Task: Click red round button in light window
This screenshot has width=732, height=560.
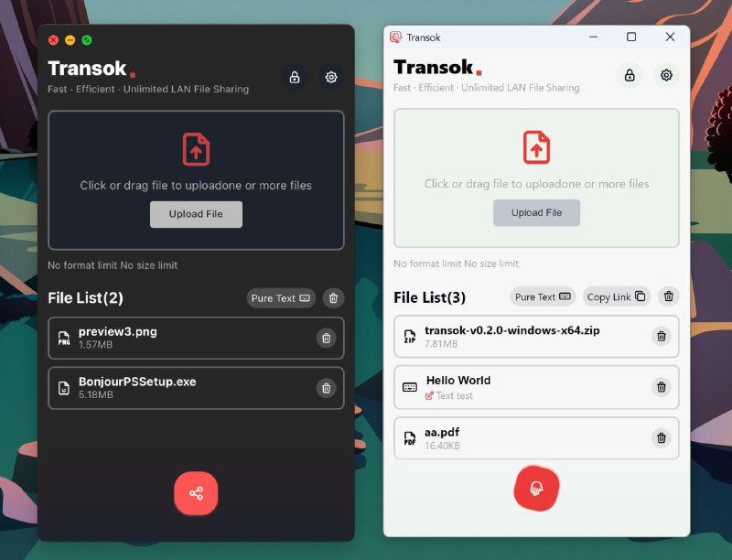Action: (536, 489)
